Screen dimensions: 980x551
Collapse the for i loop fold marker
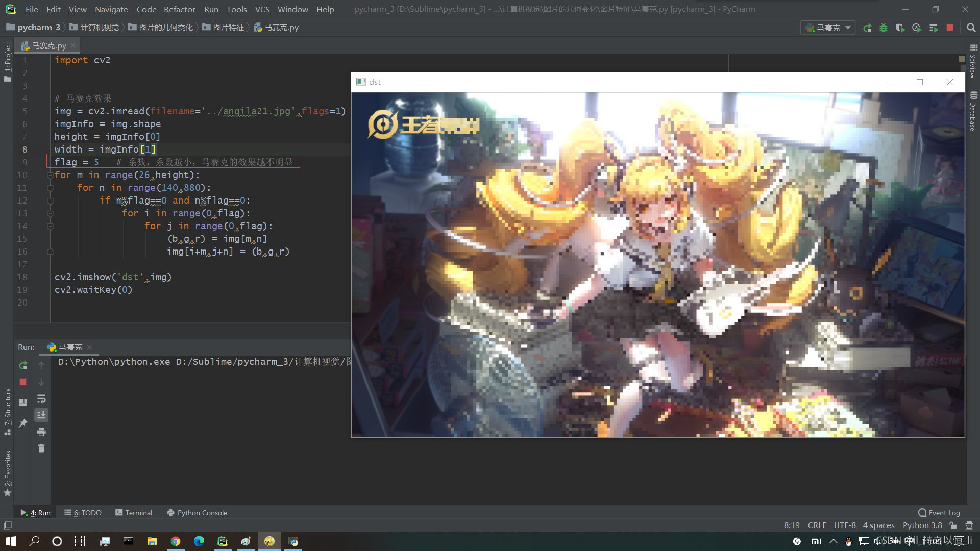(51, 213)
